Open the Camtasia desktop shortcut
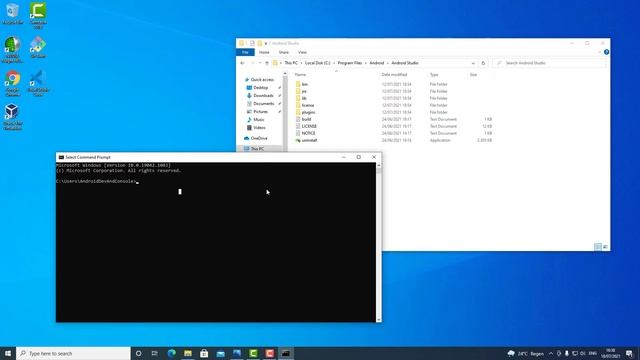The width and height of the screenshot is (640, 360). 38,15
